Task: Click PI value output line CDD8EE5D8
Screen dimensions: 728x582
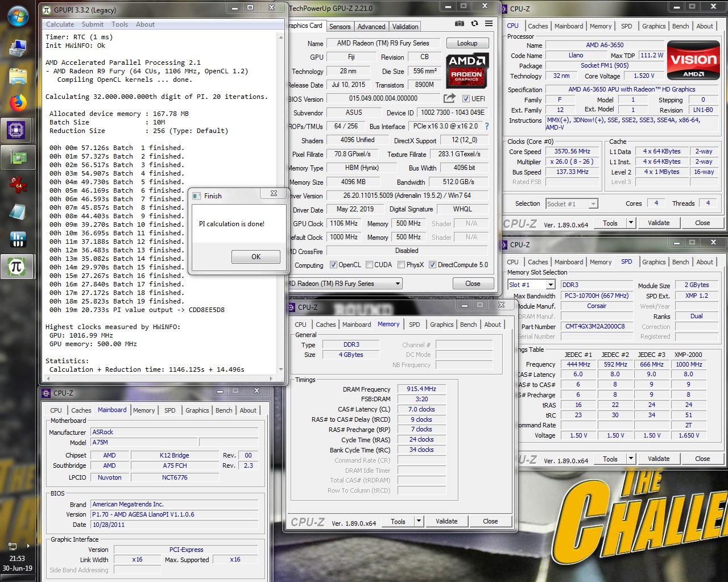Action: tap(137, 310)
